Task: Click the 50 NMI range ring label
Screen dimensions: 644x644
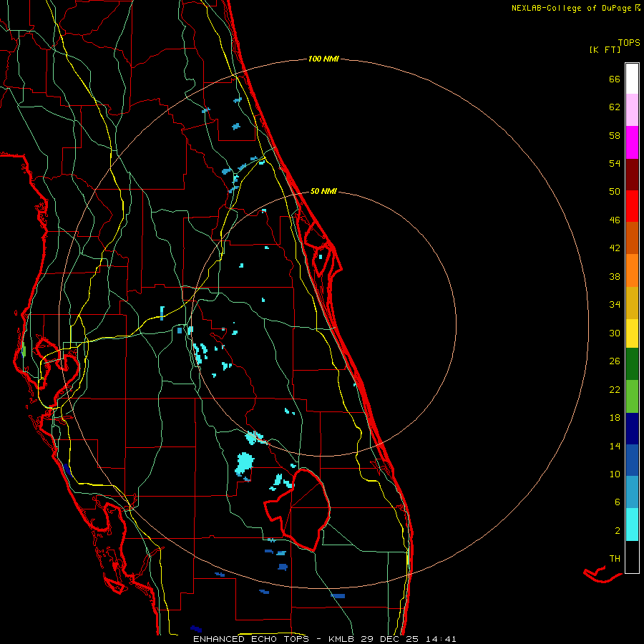Action: [323, 191]
